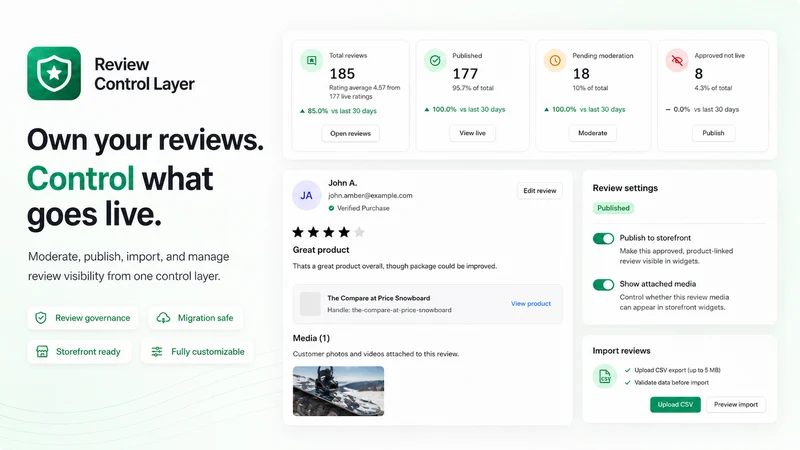Click the Moderate button
This screenshot has height=450, width=800.
592,133
